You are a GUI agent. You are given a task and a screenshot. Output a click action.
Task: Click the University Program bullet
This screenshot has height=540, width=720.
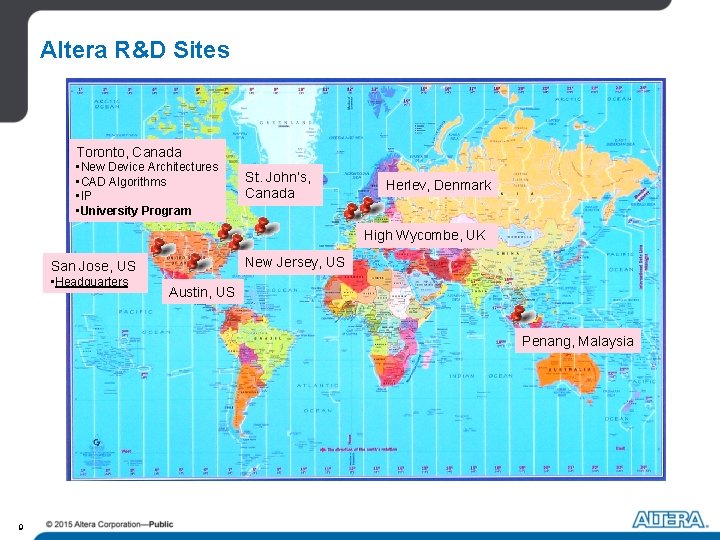tap(134, 211)
